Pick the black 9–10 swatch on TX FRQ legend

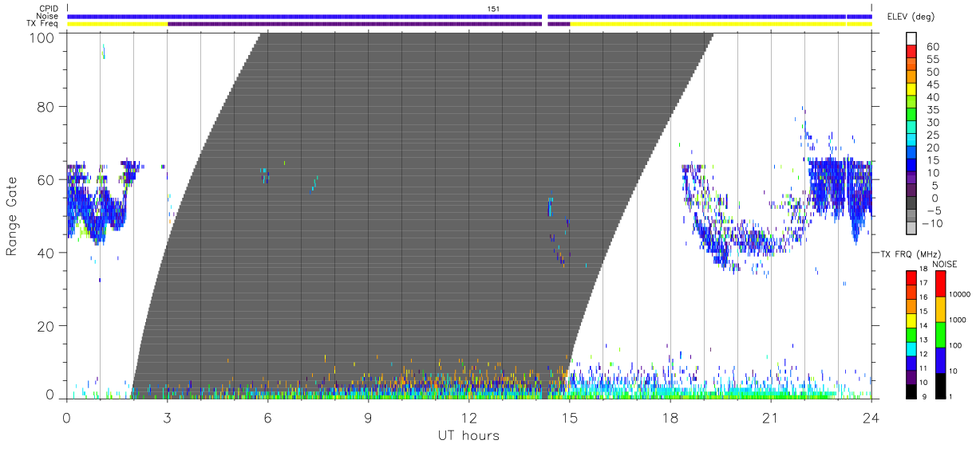(911, 391)
